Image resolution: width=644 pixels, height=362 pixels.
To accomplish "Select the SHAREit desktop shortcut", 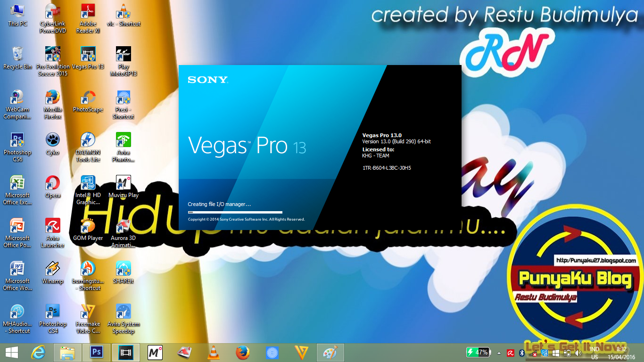I will pyautogui.click(x=124, y=272).
